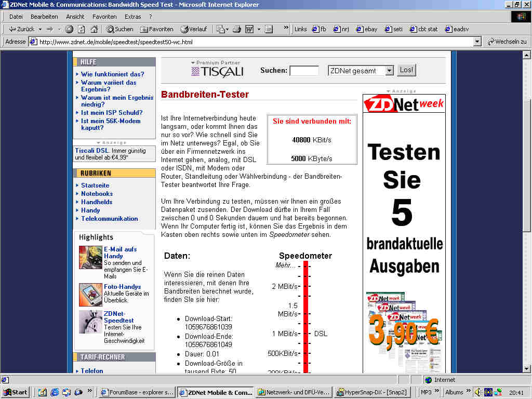Click the page scrollbar down arrow
This screenshot has width=532, height=399.
click(526, 368)
